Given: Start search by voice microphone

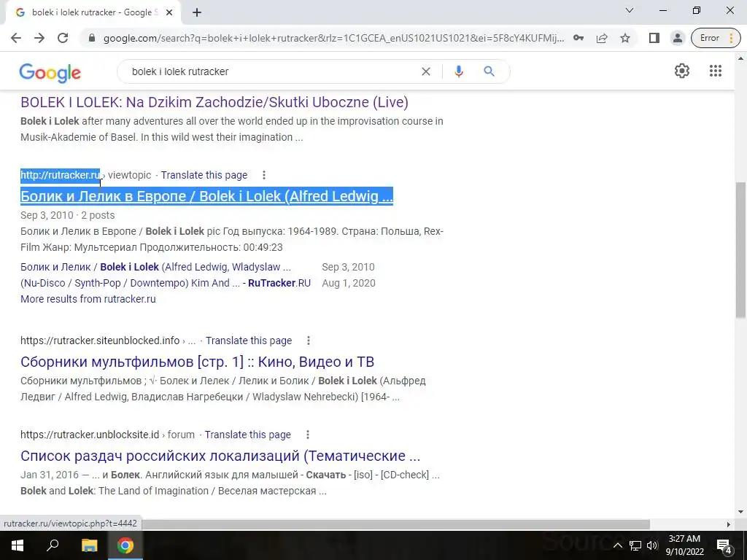Looking at the screenshot, I should coord(458,71).
